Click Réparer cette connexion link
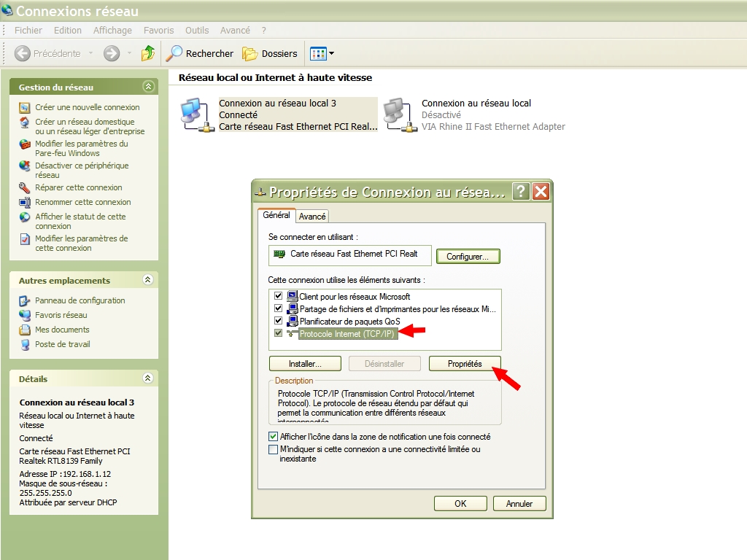Screen dimensions: 747x560 tap(78, 187)
